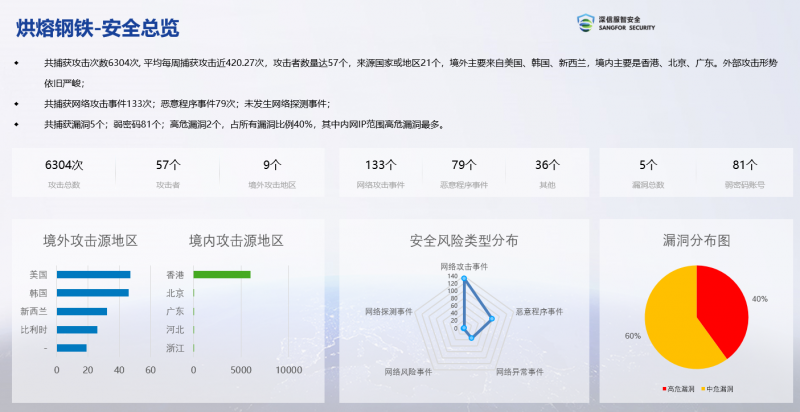Image resolution: width=800 pixels, height=412 pixels.
Task: Click the 36个 other events value
Action: click(547, 165)
